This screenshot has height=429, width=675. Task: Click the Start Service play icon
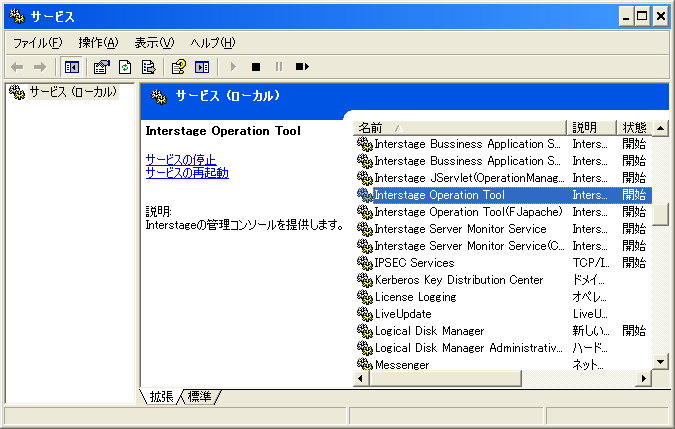click(233, 67)
